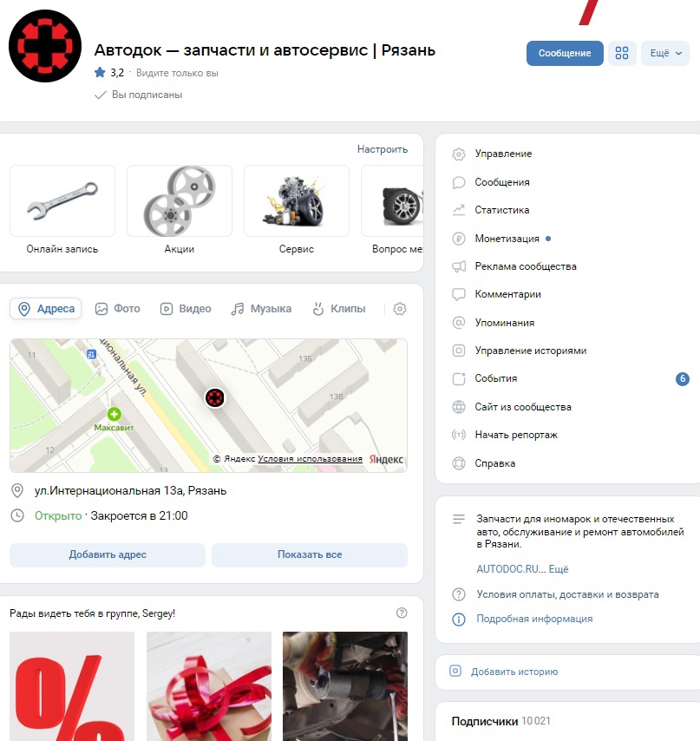
Task: Open Условия оплаты, доставки и возврата
Action: (567, 594)
